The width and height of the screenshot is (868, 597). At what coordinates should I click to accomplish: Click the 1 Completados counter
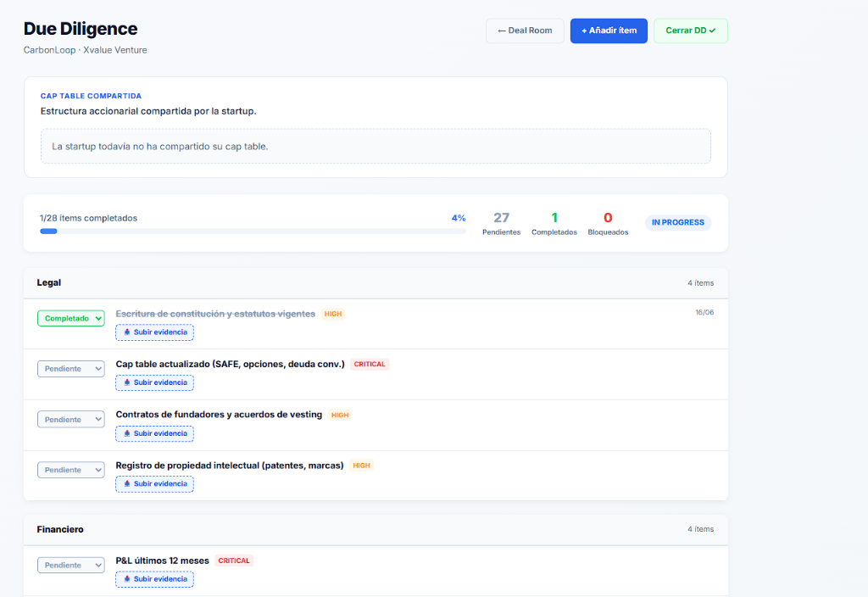point(554,224)
